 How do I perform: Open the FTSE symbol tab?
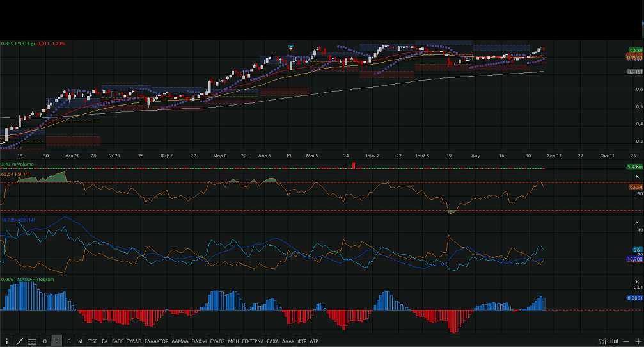click(93, 341)
